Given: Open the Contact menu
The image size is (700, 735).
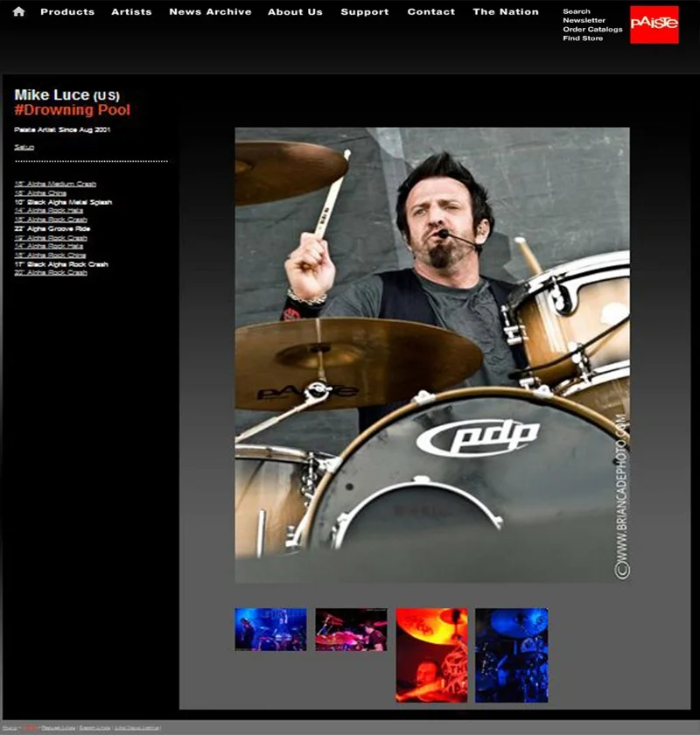Looking at the screenshot, I should 430,11.
